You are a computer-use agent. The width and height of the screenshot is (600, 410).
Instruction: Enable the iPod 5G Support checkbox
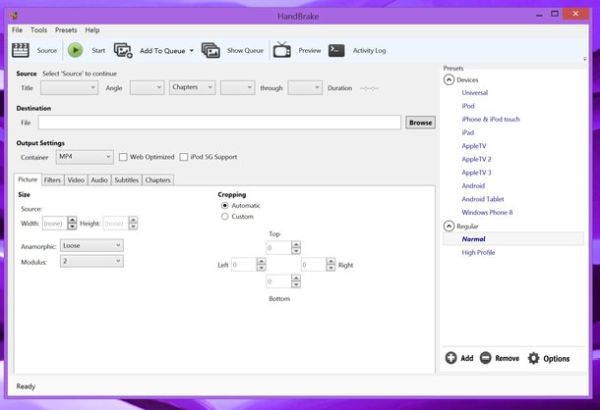click(x=184, y=157)
